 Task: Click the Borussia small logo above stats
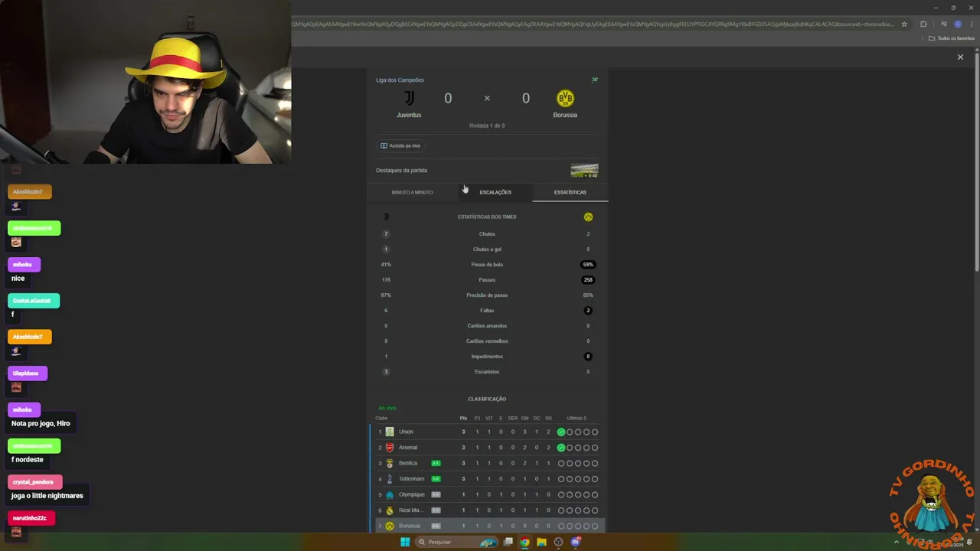tap(588, 217)
